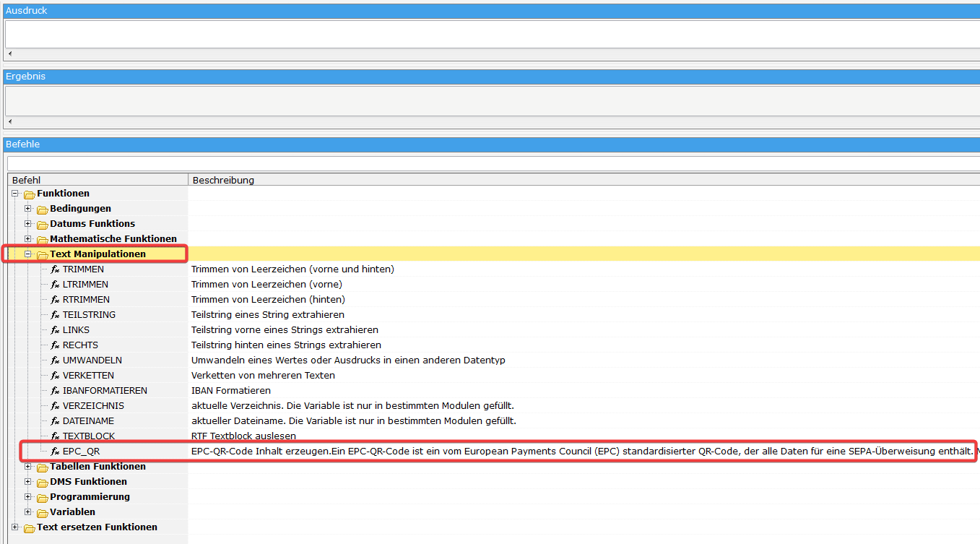Click the fx icon beside TRIMMEN
Image resolution: width=980 pixels, height=544 pixels.
(55, 269)
